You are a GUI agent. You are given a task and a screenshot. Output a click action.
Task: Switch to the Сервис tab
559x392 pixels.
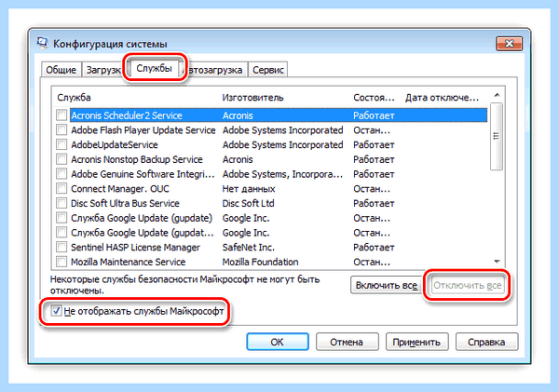[x=268, y=70]
